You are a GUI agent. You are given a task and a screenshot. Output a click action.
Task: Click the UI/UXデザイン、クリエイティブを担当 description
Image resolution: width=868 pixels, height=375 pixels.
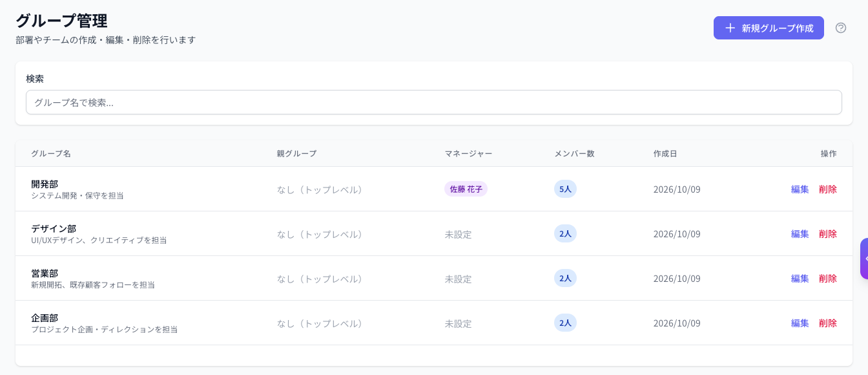tap(99, 240)
